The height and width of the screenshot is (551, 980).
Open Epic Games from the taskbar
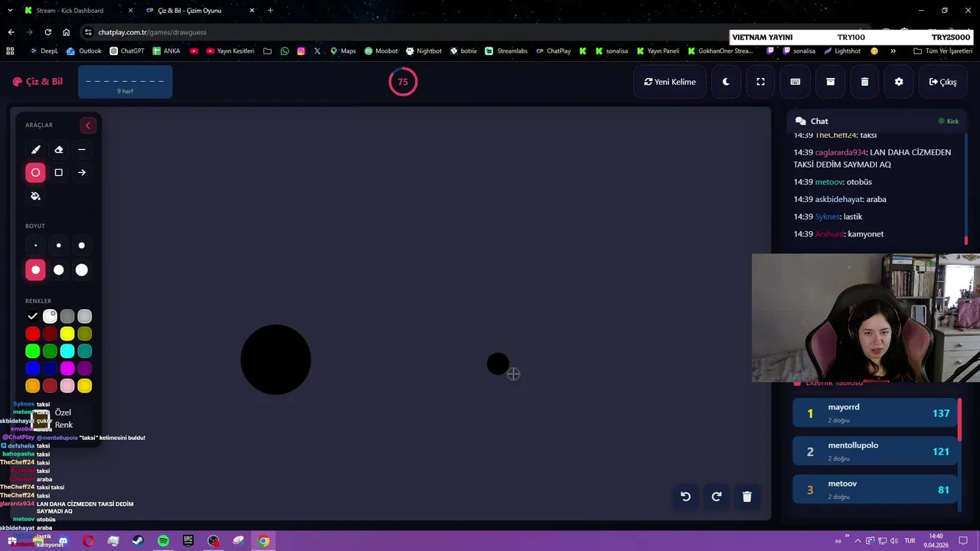(188, 541)
